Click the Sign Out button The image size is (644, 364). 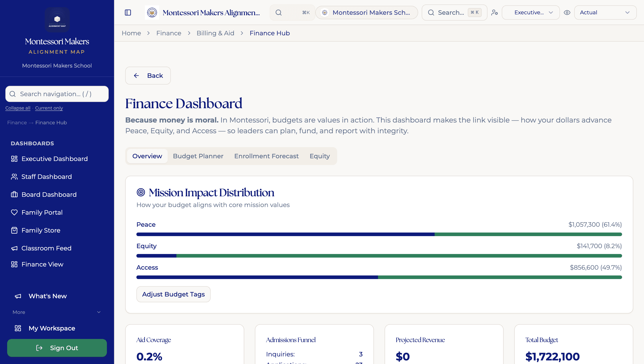[x=57, y=348]
